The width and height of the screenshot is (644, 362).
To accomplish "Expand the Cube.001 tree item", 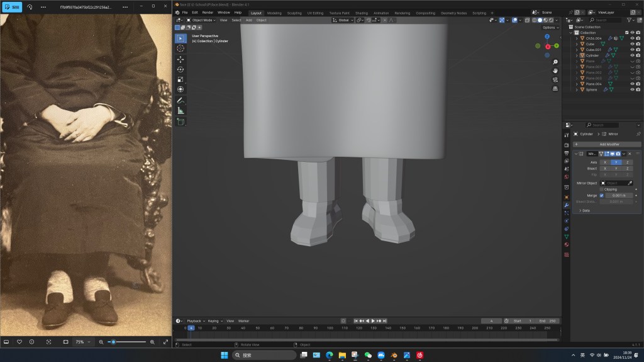I will tap(577, 50).
